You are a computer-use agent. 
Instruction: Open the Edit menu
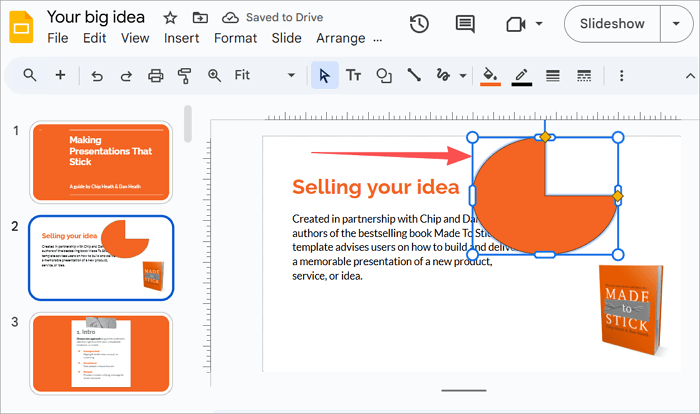[95, 38]
